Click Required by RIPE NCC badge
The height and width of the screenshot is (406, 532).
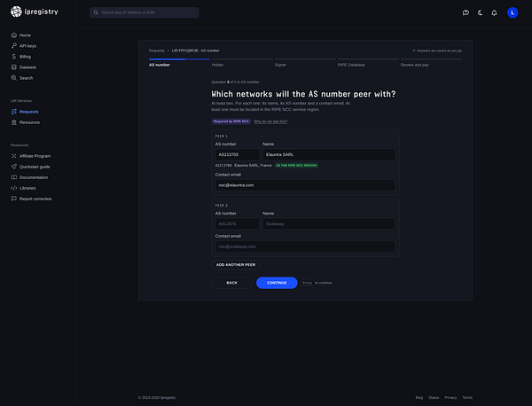[x=231, y=121]
